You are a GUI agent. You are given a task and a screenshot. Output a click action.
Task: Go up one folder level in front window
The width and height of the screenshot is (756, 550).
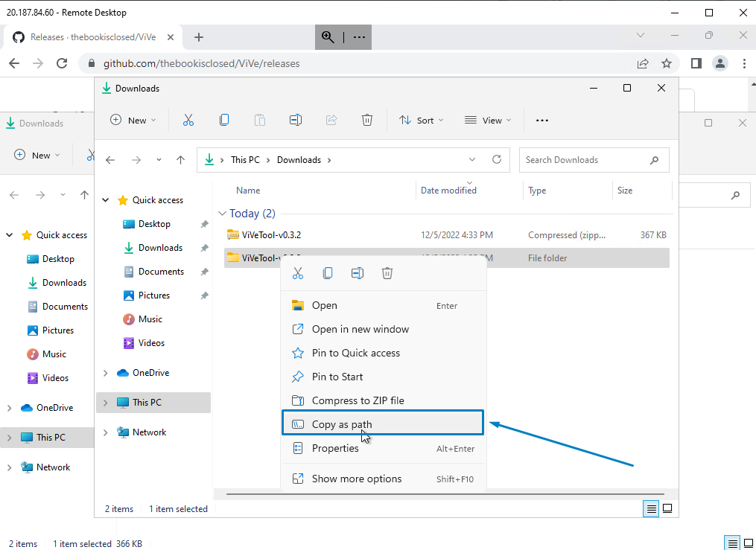click(x=180, y=160)
